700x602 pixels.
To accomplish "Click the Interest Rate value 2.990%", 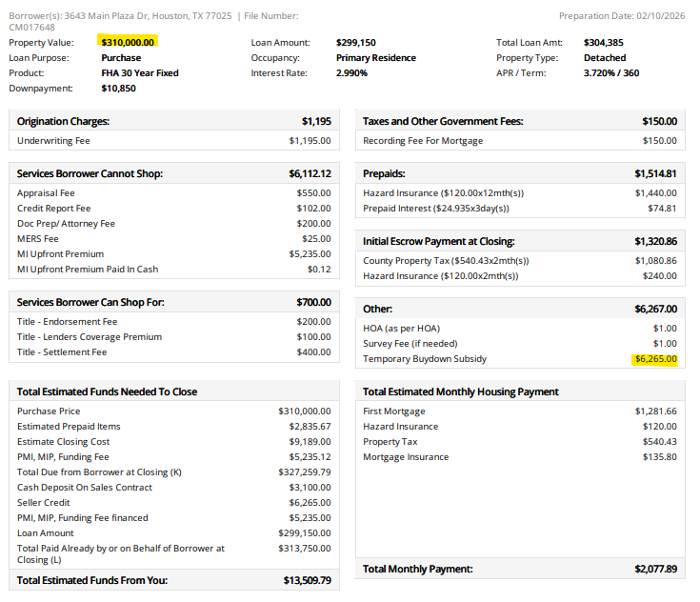I will click(351, 73).
